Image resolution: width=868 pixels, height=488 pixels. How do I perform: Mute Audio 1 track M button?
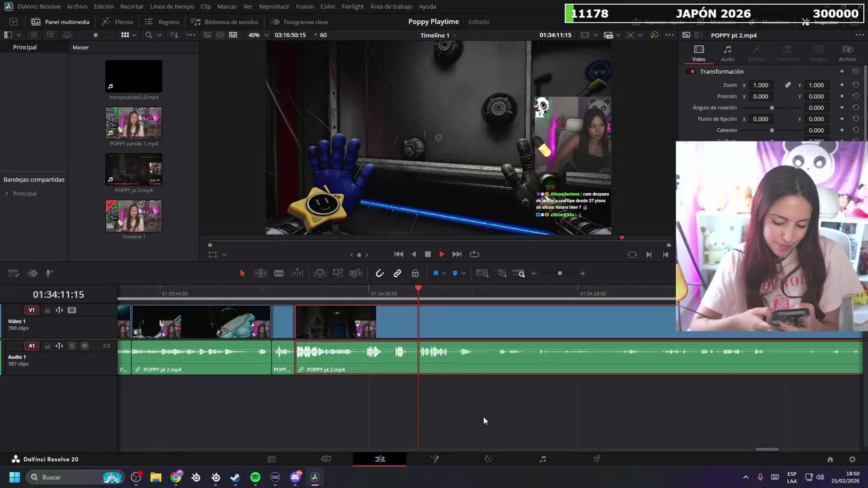coord(84,346)
